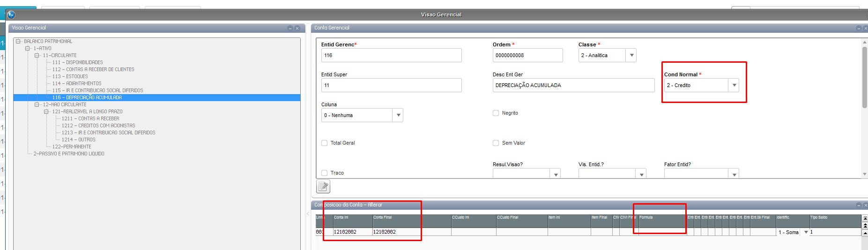The width and height of the screenshot is (868, 250).
Task: Select 1211 – CONTAS A RECEBER
Action: tap(90, 118)
